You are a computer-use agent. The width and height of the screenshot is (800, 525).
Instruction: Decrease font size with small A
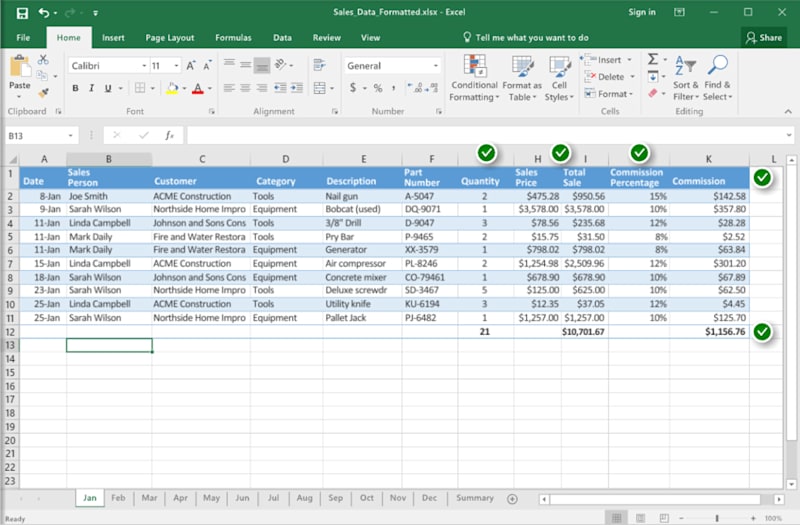pos(207,66)
